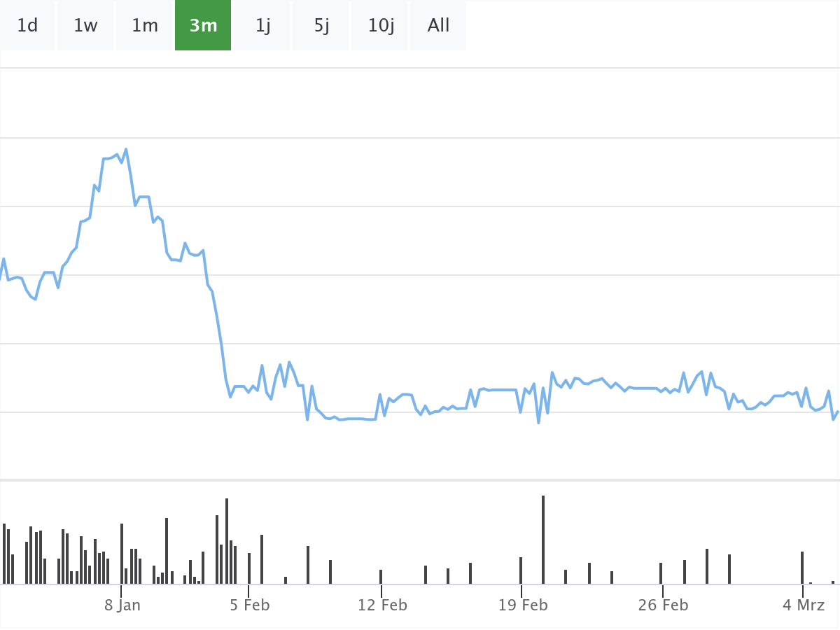This screenshot has width=840, height=630.
Task: Select the 5j time range
Action: click(x=321, y=26)
